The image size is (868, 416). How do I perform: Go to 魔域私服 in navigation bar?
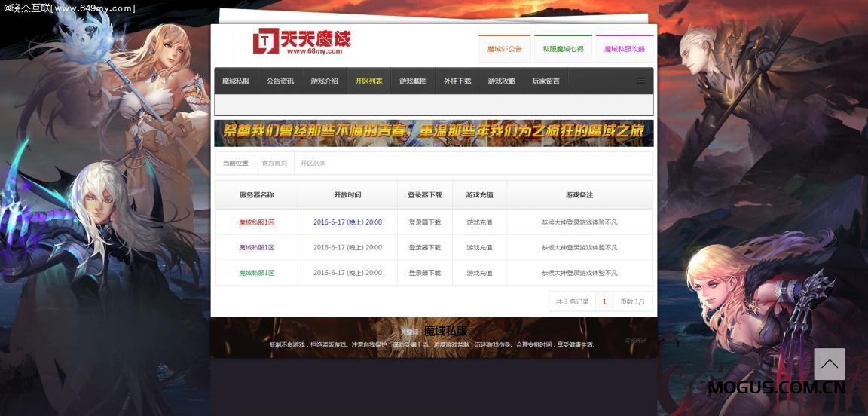click(x=236, y=81)
